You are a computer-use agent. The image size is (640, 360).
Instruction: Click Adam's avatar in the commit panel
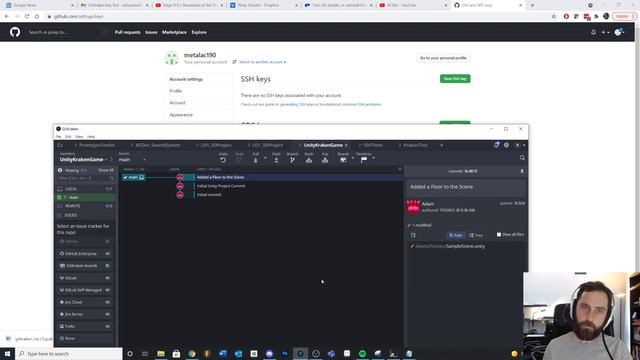point(413,207)
